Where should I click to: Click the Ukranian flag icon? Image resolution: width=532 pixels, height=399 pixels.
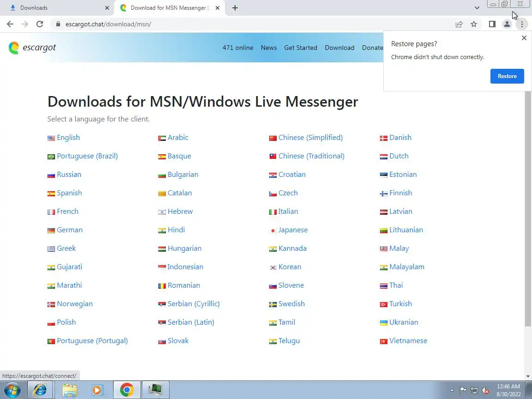click(x=384, y=323)
